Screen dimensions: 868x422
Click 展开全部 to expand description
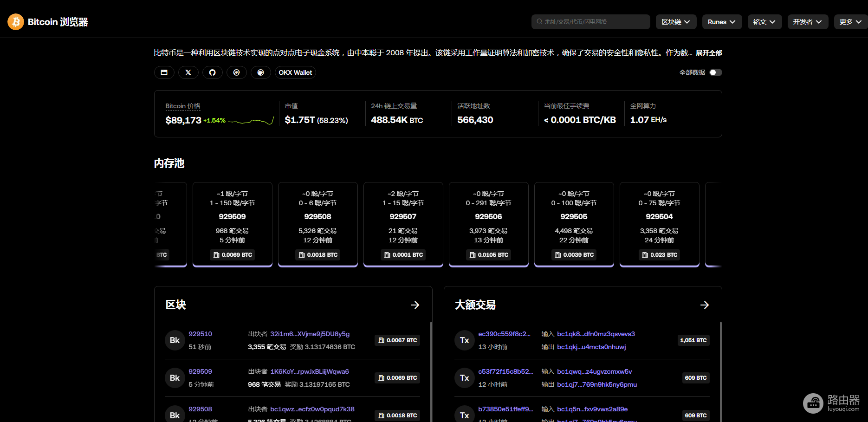point(709,53)
